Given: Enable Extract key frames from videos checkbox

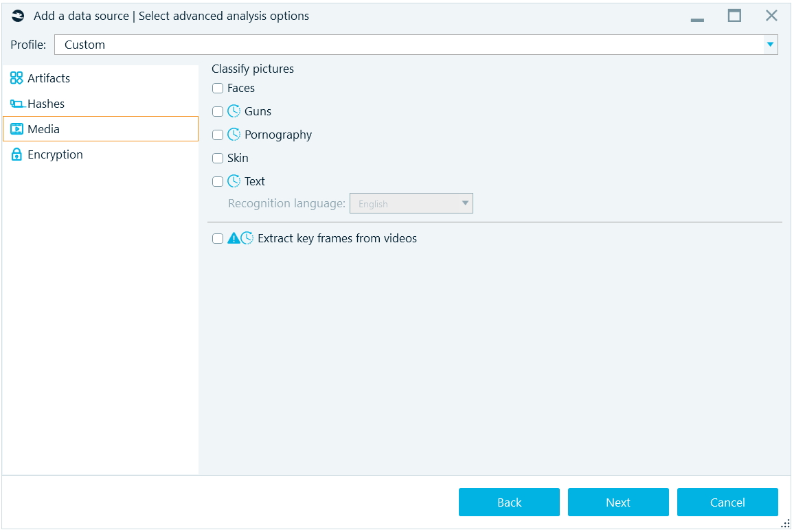Looking at the screenshot, I should [x=218, y=238].
